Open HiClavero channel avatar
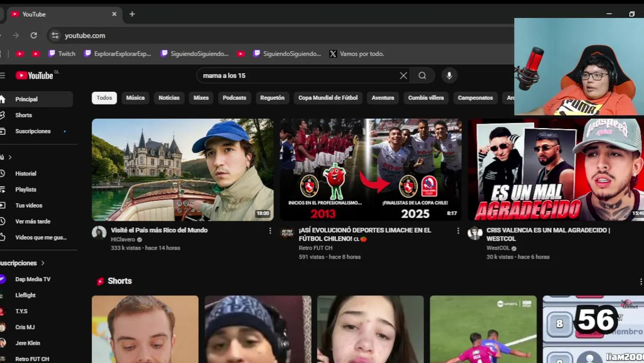Viewport: 644px width, 363px height. pos(99,232)
